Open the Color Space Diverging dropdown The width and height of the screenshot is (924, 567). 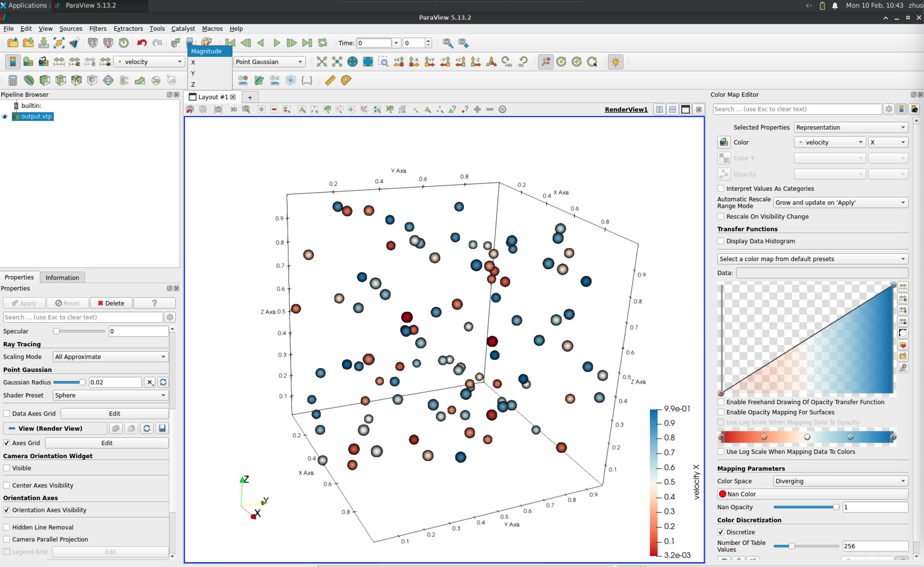(841, 481)
